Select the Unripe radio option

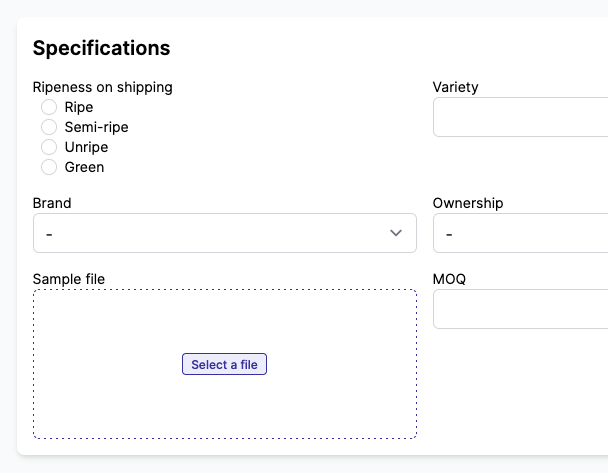click(49, 147)
